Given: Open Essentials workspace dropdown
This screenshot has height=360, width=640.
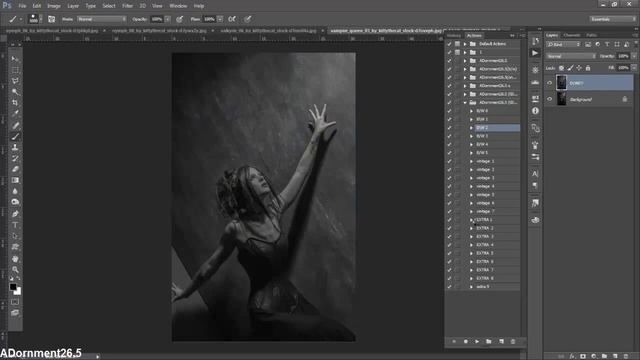Looking at the screenshot, I should point(612,19).
